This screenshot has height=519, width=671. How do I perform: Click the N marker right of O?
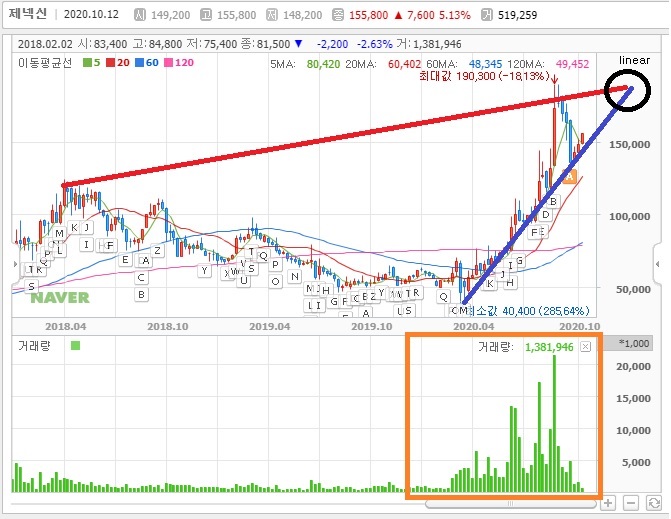point(294,277)
